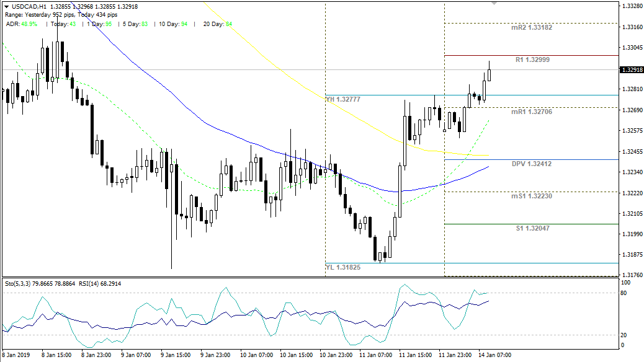Click the RSI(14) 68.2914 indicator label
The width and height of the screenshot is (644, 362).
pos(99,284)
